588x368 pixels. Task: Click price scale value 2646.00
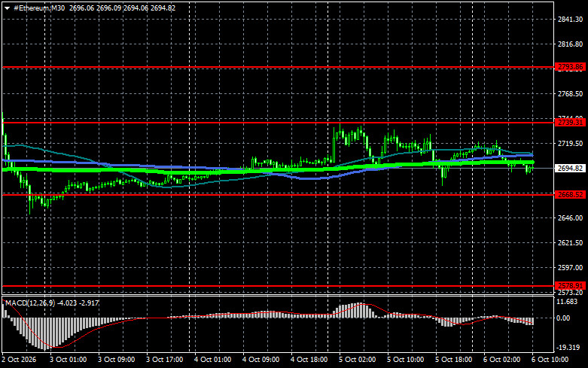click(570, 217)
